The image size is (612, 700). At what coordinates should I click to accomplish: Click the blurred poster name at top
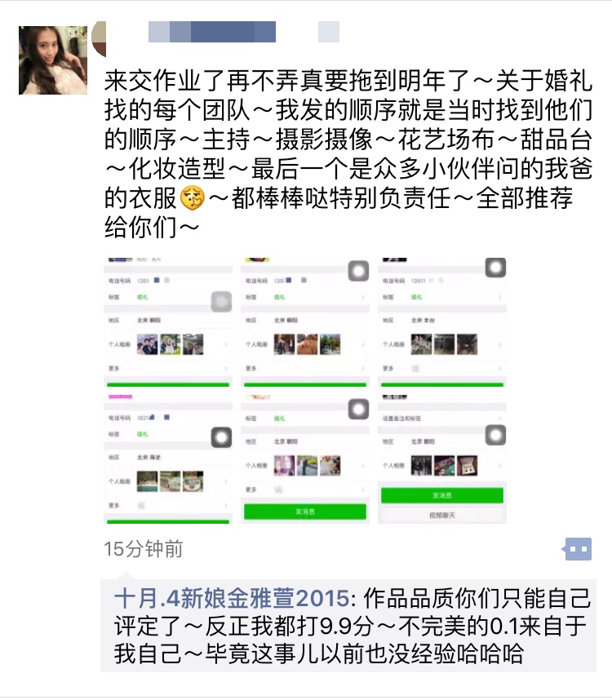pos(244,32)
